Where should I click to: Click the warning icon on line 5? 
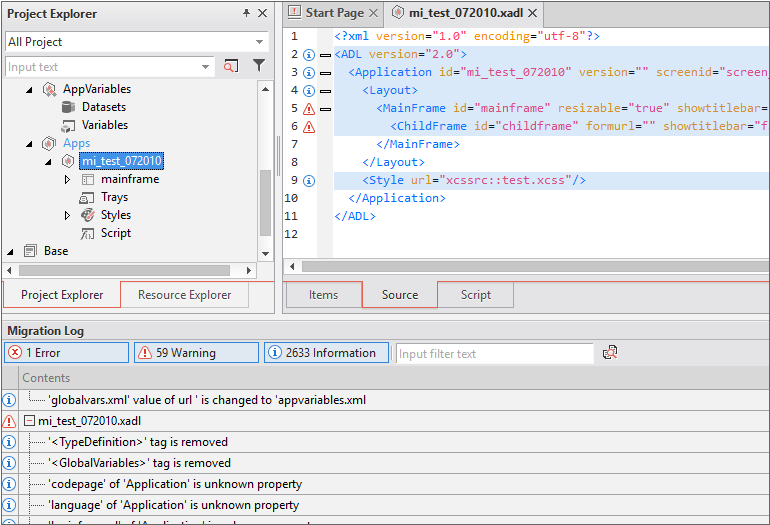[309, 109]
